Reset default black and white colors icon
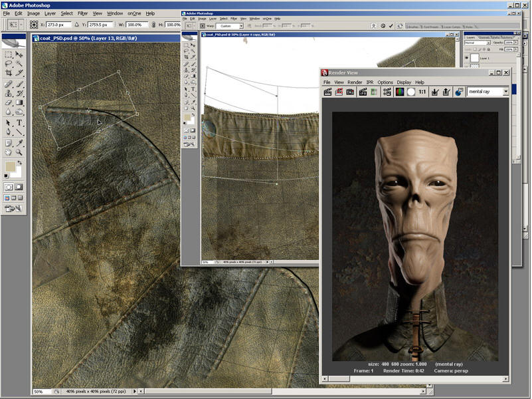 click(x=6, y=176)
